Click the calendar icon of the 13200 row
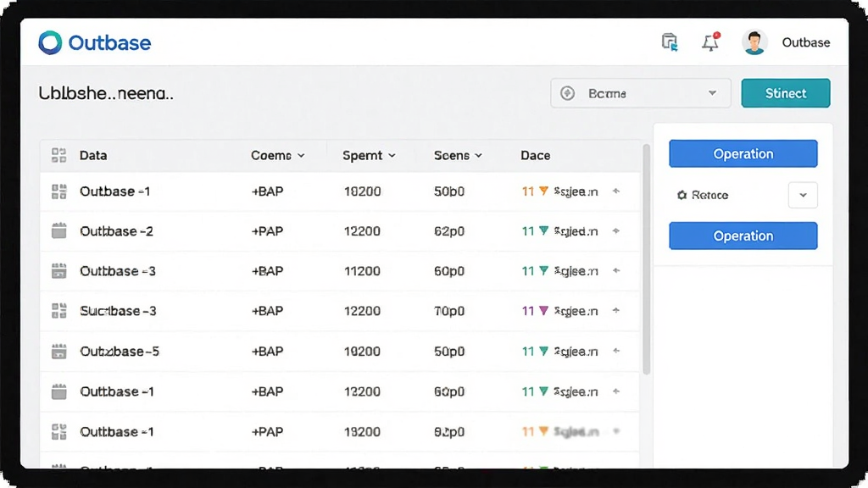The height and width of the screenshot is (488, 868). (x=58, y=391)
